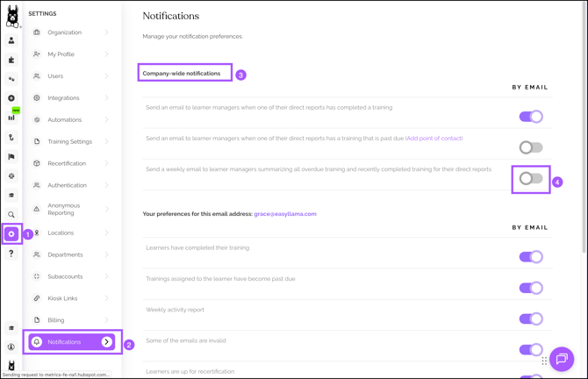This screenshot has height=379, width=588.
Task: Select the Anonymous Reporting menu item
Action: [64, 209]
